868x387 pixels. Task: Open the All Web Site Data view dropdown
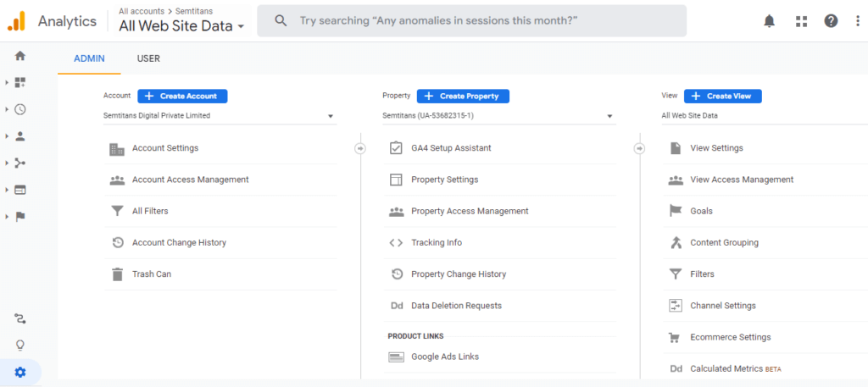point(765,116)
